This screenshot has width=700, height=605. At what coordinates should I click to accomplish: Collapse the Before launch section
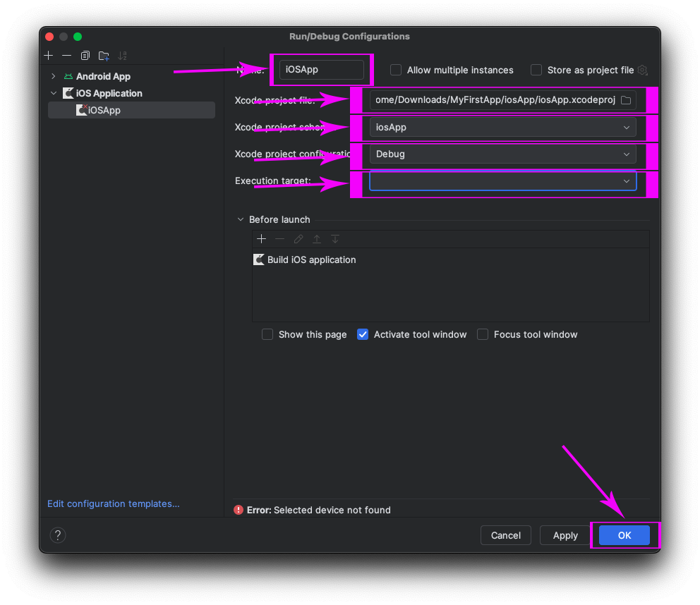tap(241, 219)
